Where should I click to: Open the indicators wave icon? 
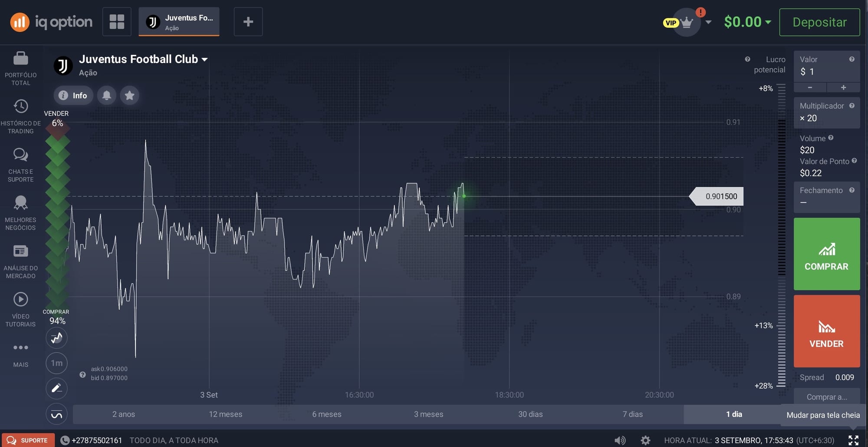[56, 414]
